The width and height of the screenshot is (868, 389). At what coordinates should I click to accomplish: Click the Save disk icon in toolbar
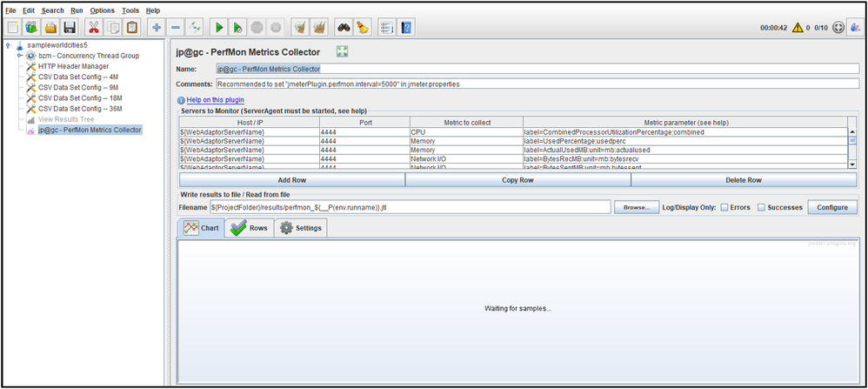[70, 27]
